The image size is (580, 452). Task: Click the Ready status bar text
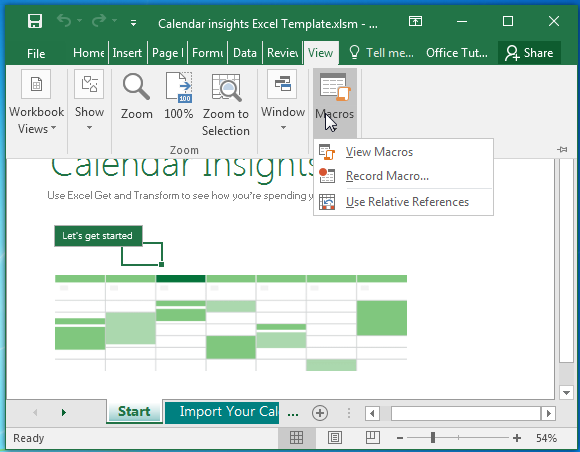(x=29, y=438)
